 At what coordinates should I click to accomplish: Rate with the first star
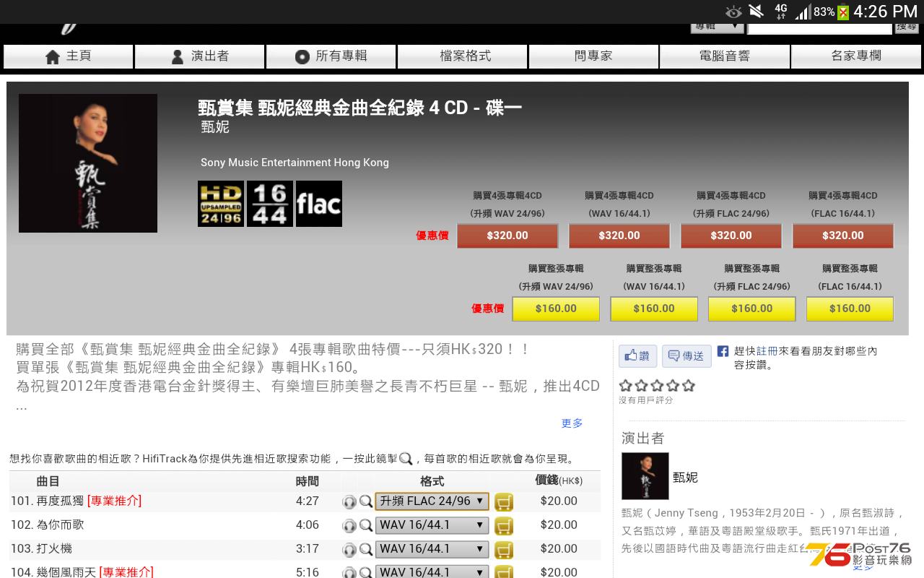[626, 386]
